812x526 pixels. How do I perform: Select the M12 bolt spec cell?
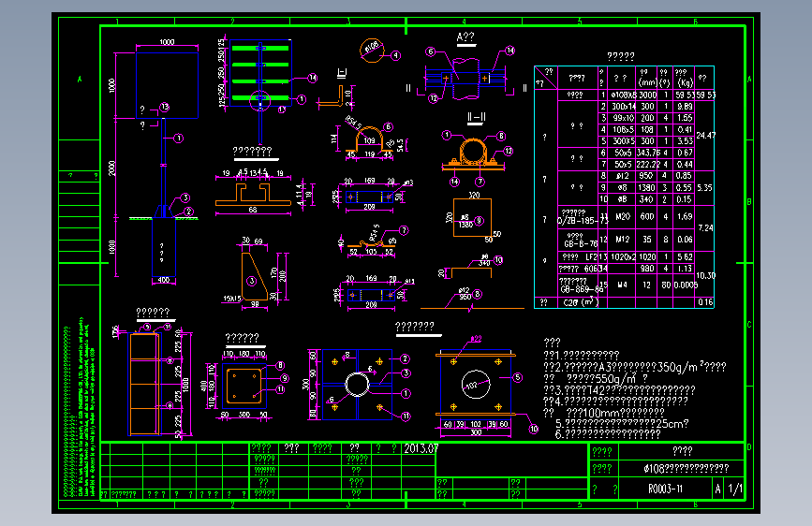pos(623,240)
